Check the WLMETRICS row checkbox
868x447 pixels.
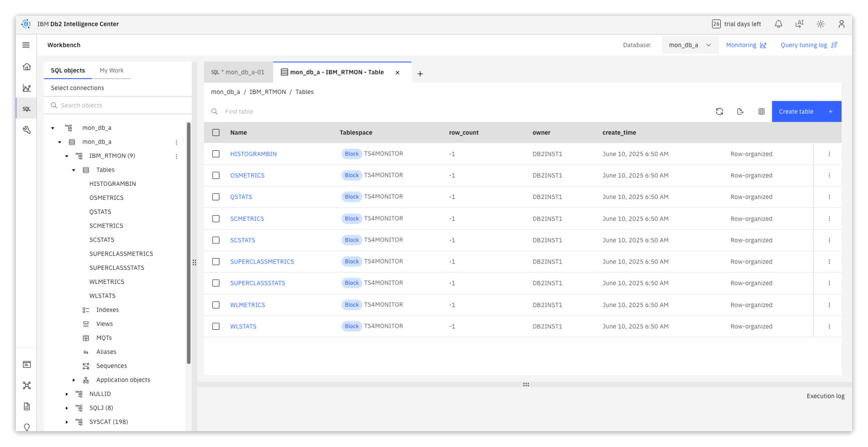pyautogui.click(x=216, y=305)
